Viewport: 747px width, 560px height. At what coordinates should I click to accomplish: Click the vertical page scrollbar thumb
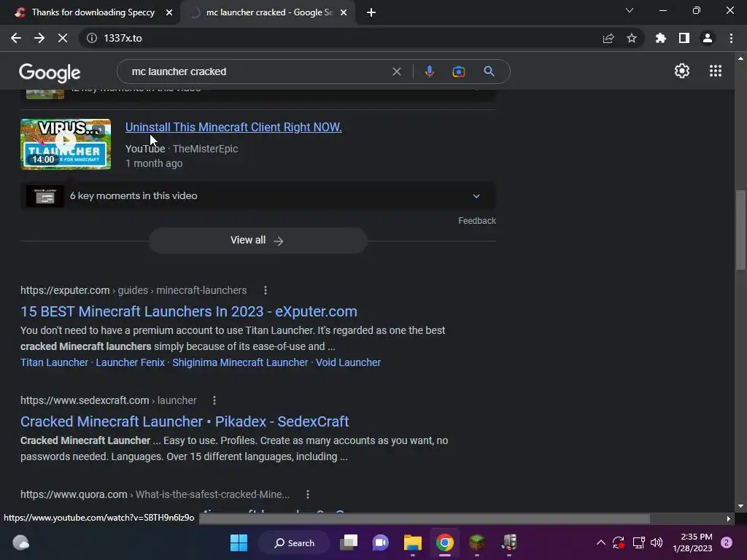point(740,230)
